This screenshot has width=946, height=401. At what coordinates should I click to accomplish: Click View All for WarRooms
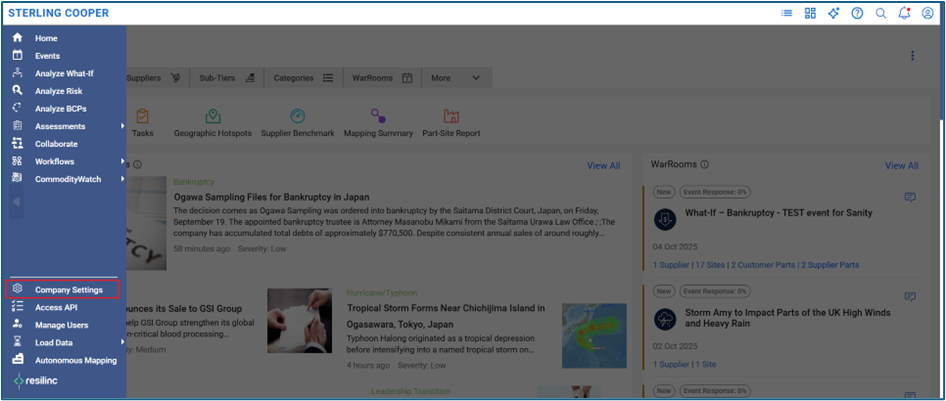pos(902,166)
